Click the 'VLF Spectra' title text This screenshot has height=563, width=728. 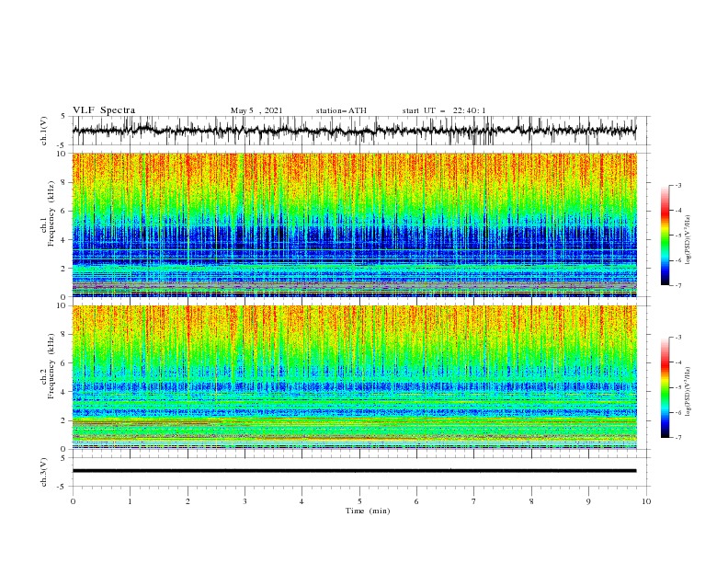(x=104, y=110)
